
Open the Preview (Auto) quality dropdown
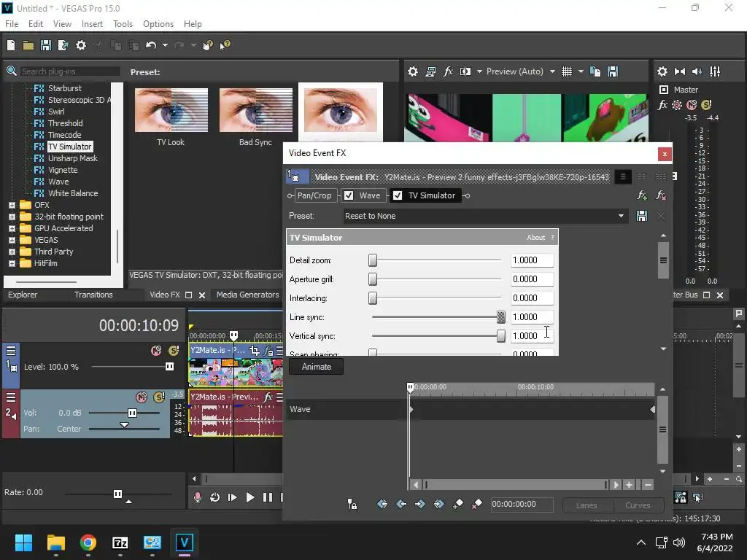coord(552,71)
